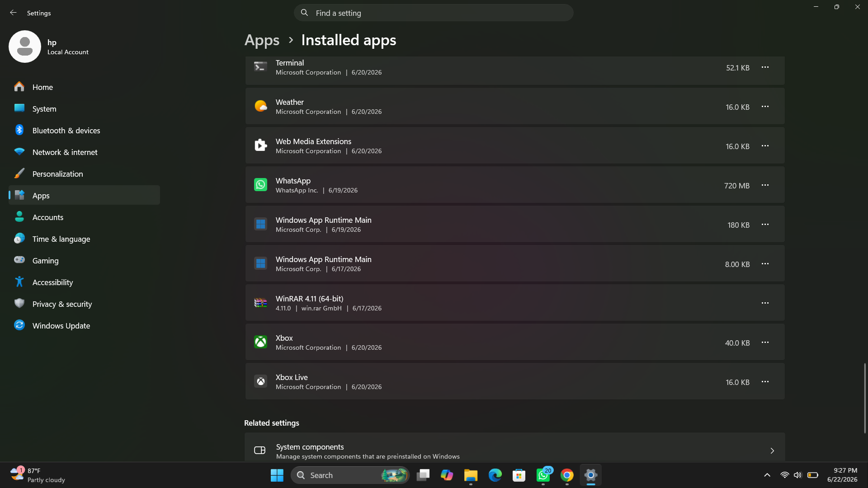Click the installed apps list scrollbar

pyautogui.click(x=865, y=398)
